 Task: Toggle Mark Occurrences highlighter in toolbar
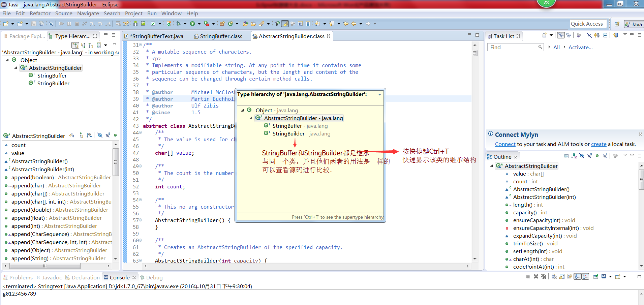coord(285,24)
